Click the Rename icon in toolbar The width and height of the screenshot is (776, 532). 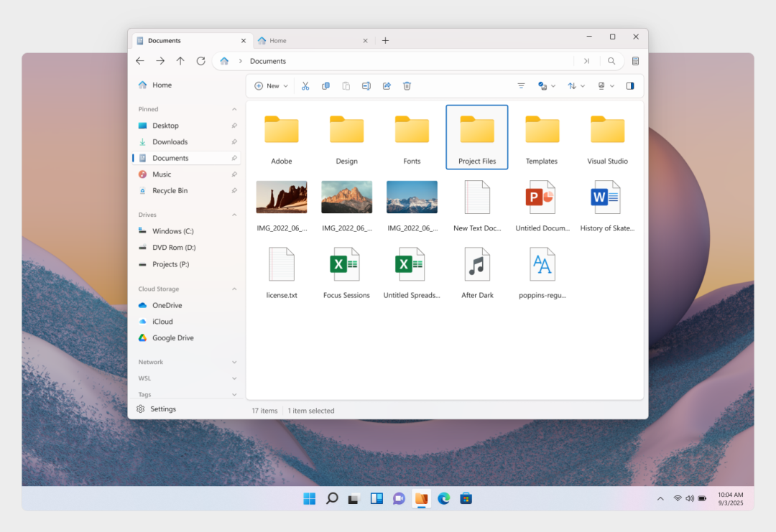[x=366, y=86]
